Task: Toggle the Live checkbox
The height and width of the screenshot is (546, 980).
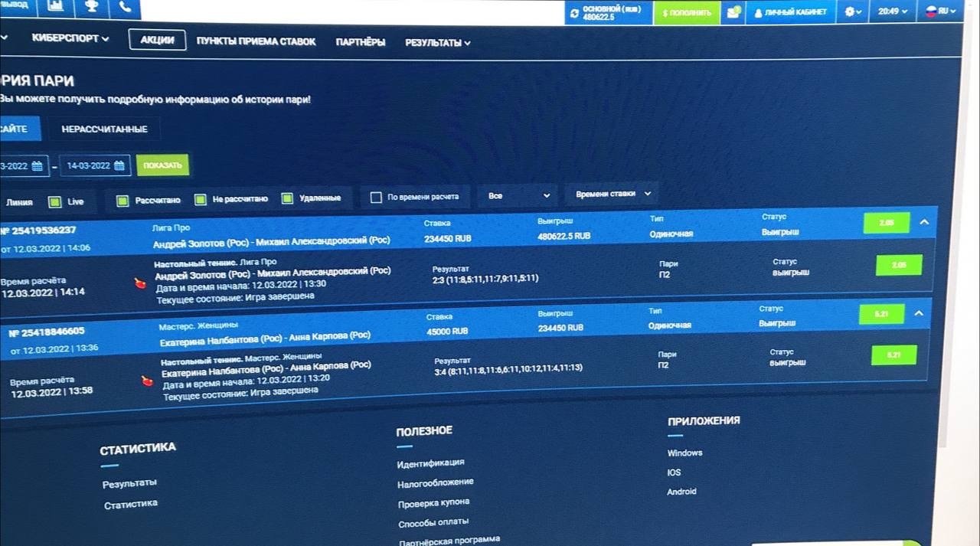Action: coord(55,202)
